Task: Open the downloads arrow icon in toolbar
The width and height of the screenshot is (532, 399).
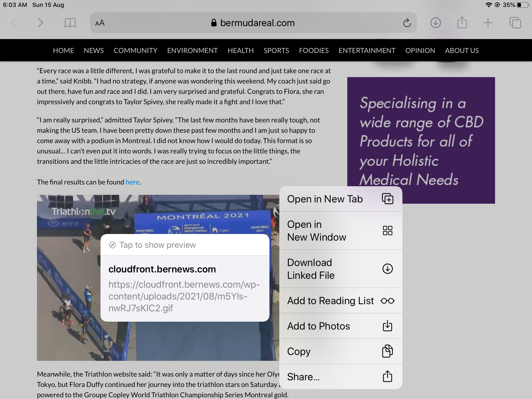Action: pyautogui.click(x=435, y=23)
